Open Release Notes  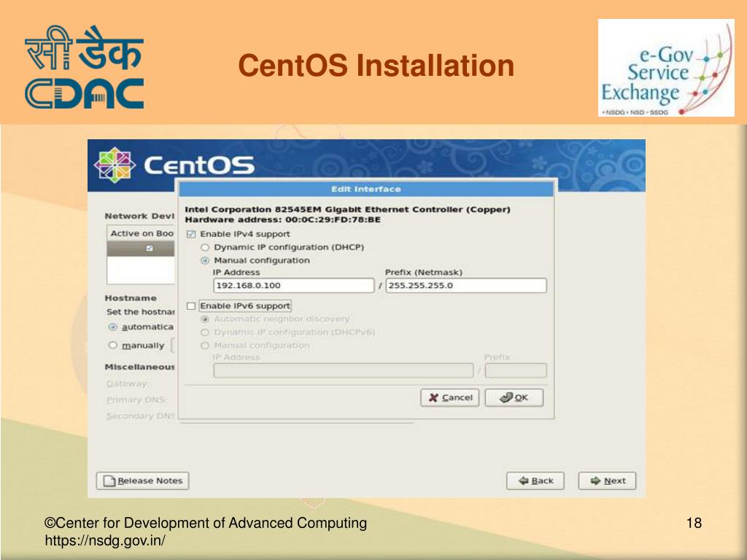(142, 481)
